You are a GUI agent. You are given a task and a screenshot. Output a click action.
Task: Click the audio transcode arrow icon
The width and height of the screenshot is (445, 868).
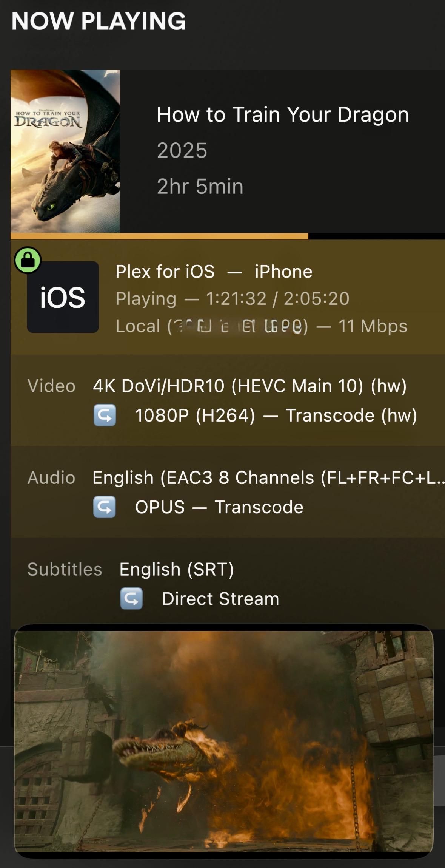[105, 507]
